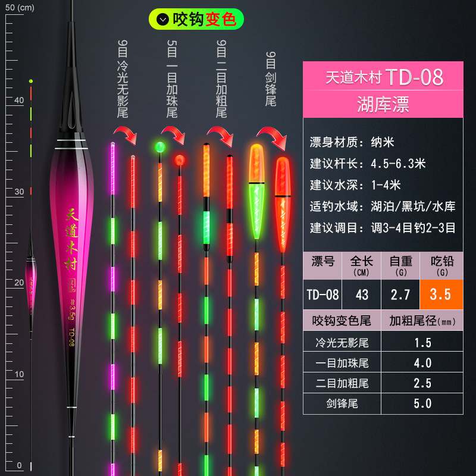Click the orange-and-green sword-blade float tip
The height and width of the screenshot is (476, 476).
[x=256, y=192]
